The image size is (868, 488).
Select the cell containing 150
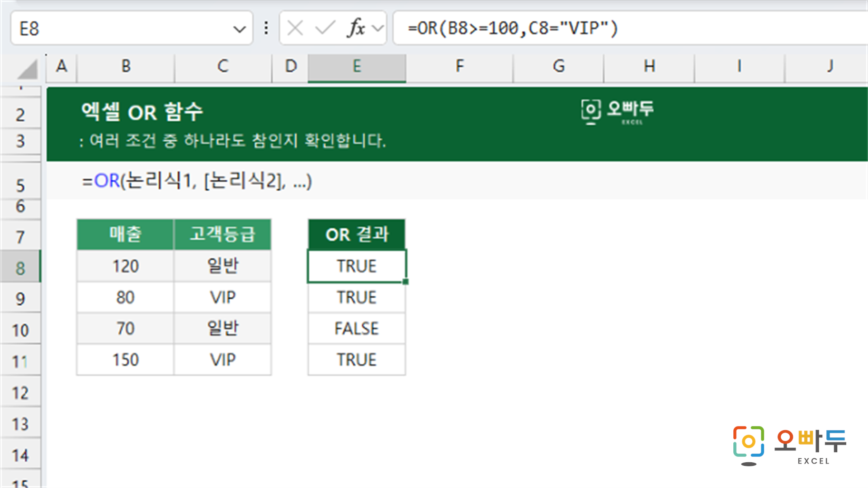point(125,360)
